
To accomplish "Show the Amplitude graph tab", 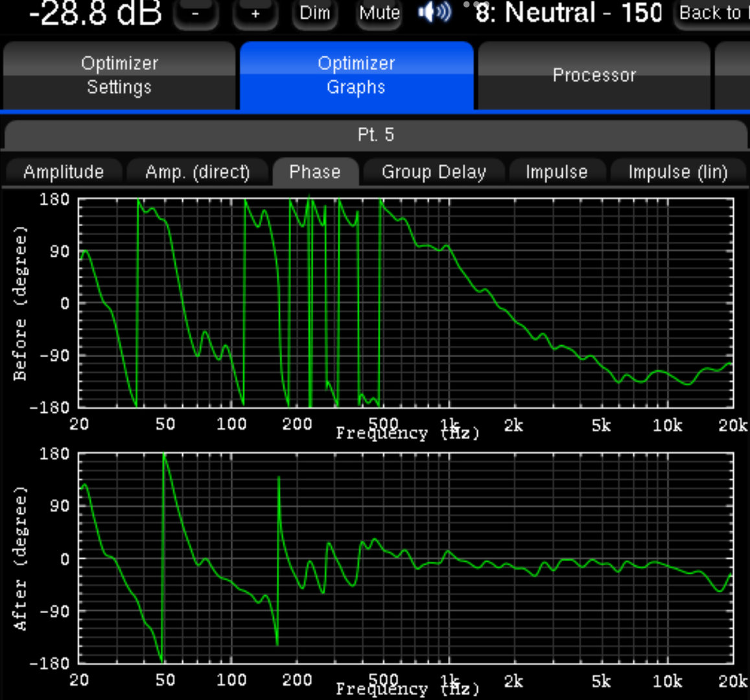I will point(64,172).
